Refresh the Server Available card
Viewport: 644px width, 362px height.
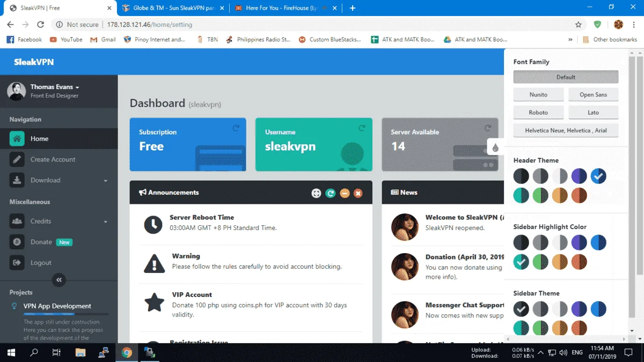click(488, 128)
